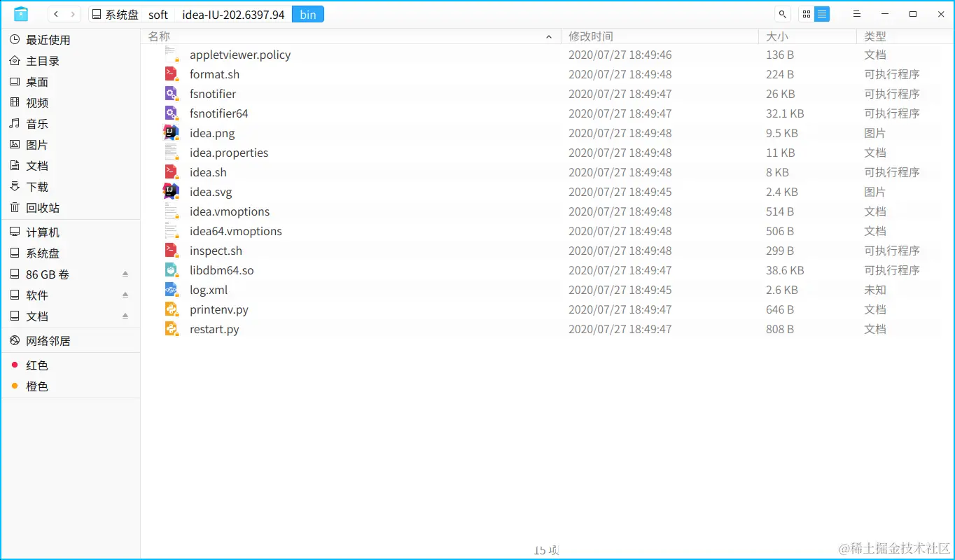Click the idea.properties file icon

[x=172, y=153]
